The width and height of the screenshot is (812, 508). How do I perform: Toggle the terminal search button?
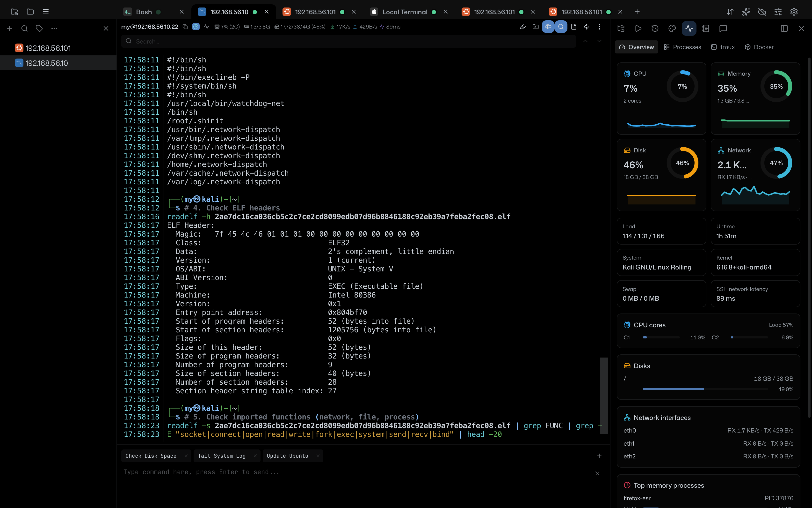pyautogui.click(x=561, y=27)
